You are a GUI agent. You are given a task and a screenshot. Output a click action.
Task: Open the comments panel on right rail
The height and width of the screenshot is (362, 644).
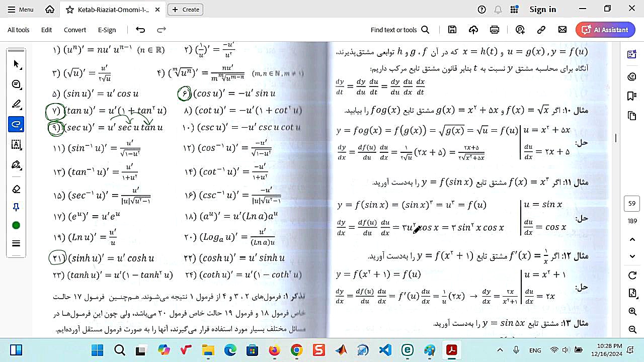coord(632,76)
